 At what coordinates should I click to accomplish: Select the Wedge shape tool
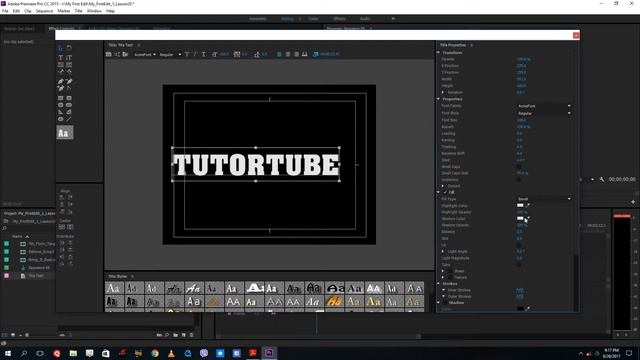(x=60, y=112)
